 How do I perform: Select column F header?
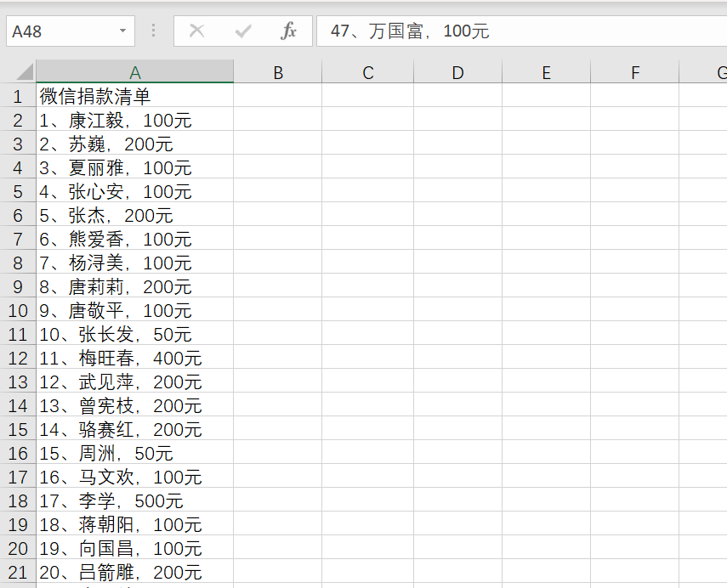[x=634, y=72]
